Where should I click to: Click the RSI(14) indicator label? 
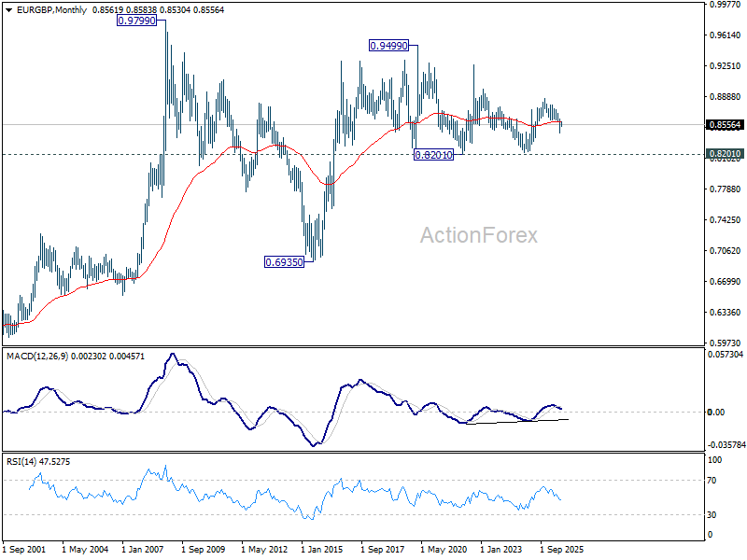(21, 461)
